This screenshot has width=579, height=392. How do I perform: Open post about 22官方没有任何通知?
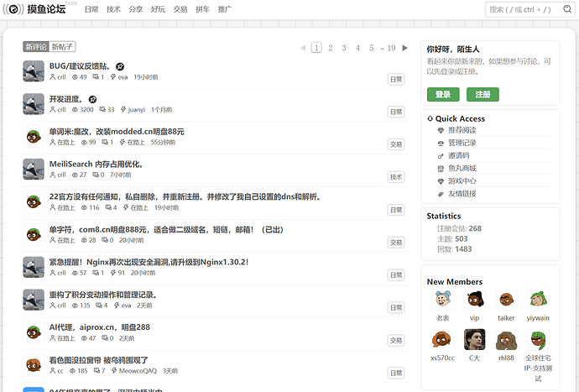(185, 197)
